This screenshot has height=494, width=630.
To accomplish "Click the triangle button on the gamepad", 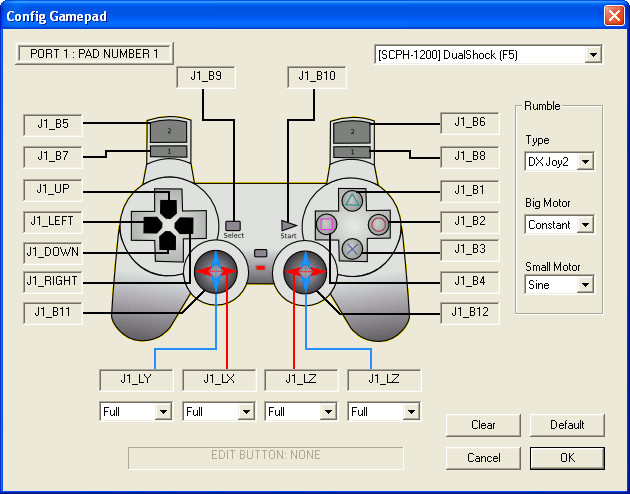I will (x=352, y=200).
